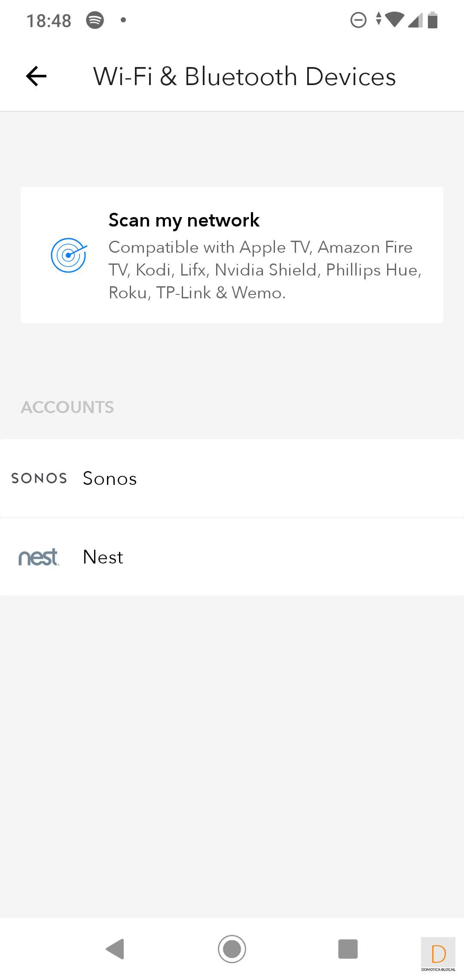This screenshot has width=464, height=980.
Task: Tap the Sonos brand logo
Action: click(39, 478)
